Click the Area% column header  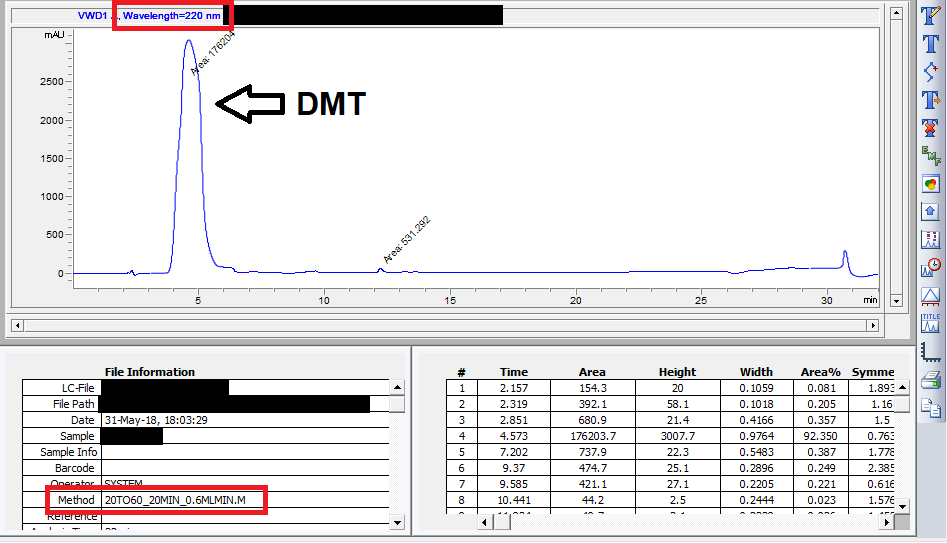pos(821,372)
